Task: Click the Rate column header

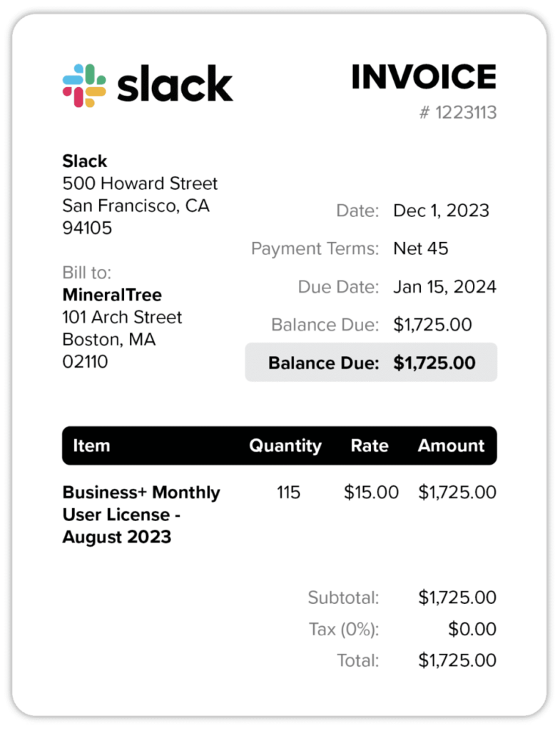Action: click(x=370, y=445)
